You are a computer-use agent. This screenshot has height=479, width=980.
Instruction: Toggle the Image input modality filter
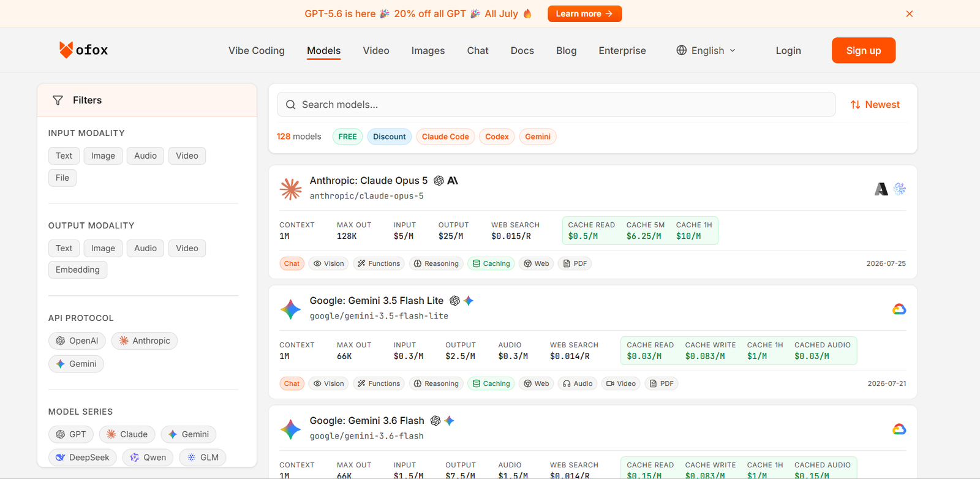click(103, 156)
